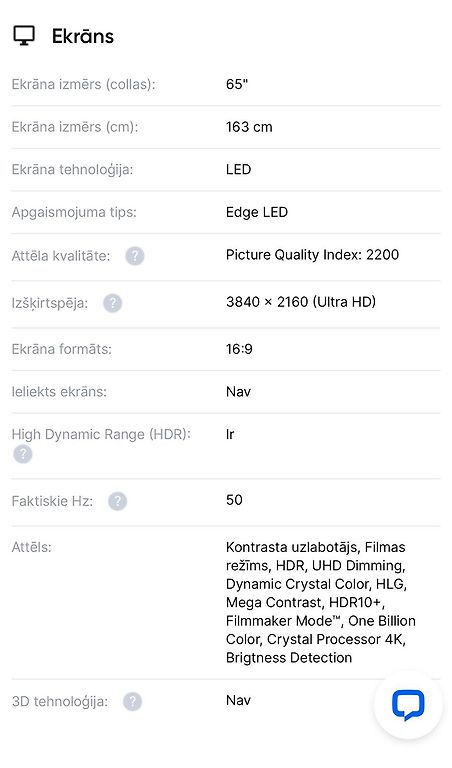Image resolution: width=452 pixels, height=768 pixels.
Task: Click the Ekrāna tehnoloģija label
Action: 72,169
